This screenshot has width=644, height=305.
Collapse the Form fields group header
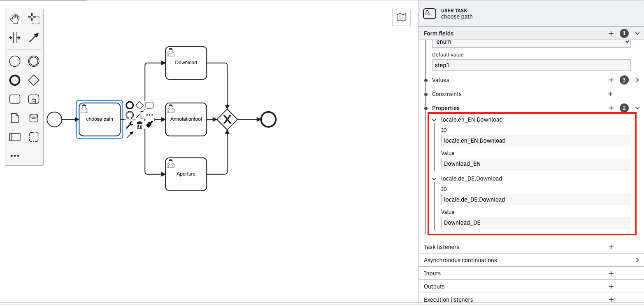[637, 33]
